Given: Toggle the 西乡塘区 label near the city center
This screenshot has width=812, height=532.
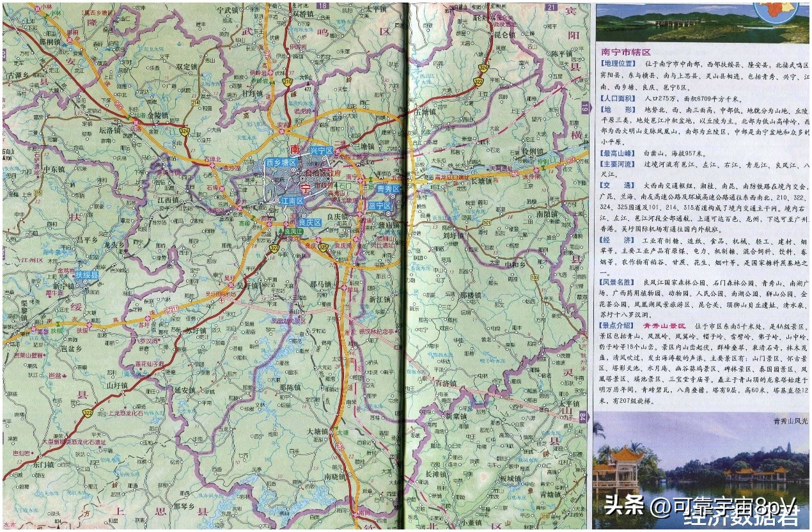Looking at the screenshot, I should [281, 162].
